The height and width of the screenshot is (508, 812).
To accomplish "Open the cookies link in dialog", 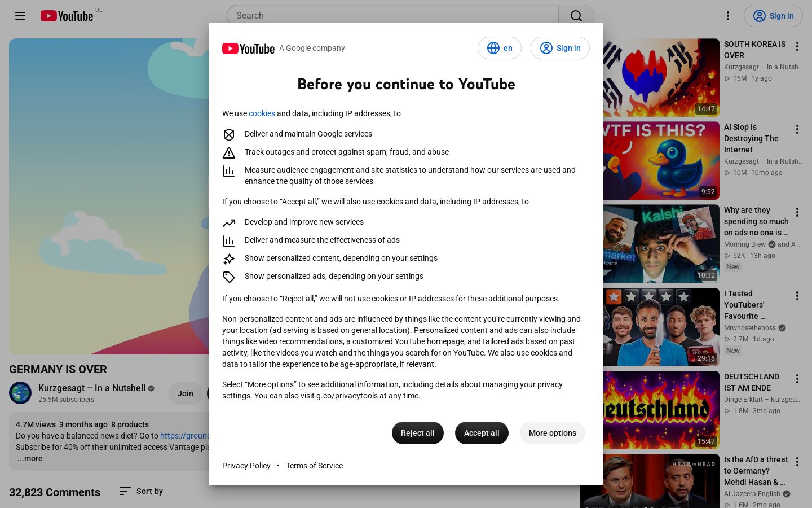I will pyautogui.click(x=262, y=113).
